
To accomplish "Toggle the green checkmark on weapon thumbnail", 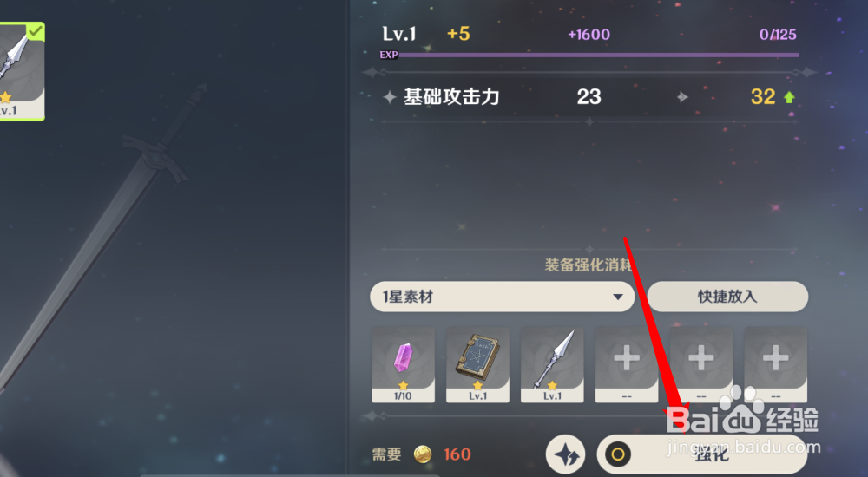I will (x=36, y=31).
